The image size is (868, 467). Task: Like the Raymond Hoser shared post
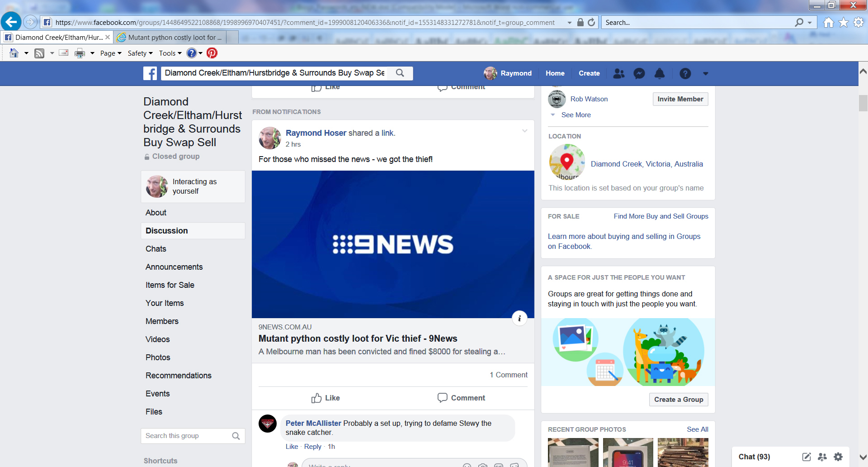tap(325, 398)
